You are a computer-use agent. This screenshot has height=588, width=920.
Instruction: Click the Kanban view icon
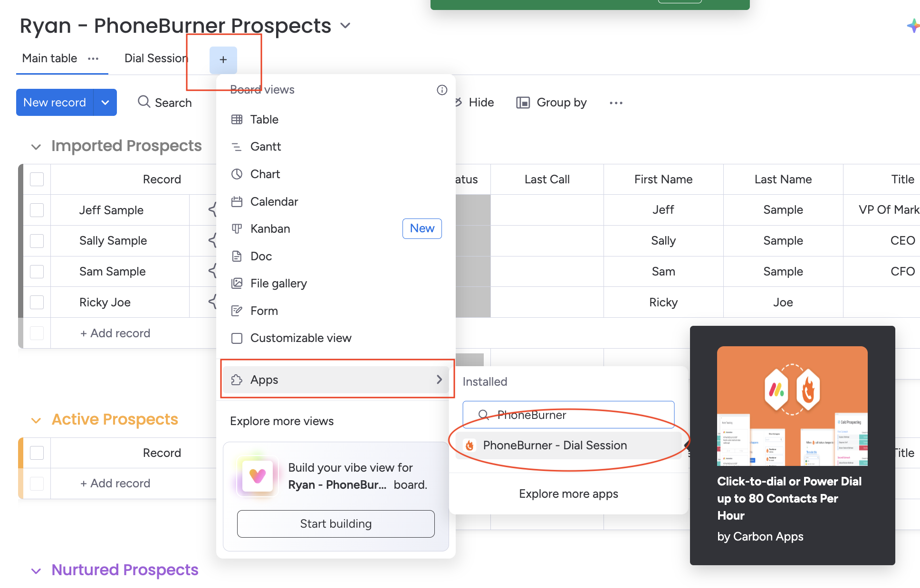click(236, 229)
